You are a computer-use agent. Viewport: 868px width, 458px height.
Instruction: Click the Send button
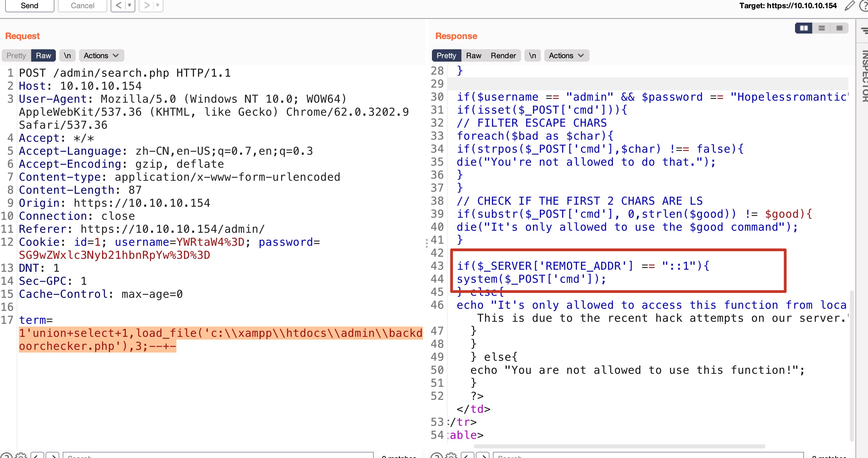[29, 5]
